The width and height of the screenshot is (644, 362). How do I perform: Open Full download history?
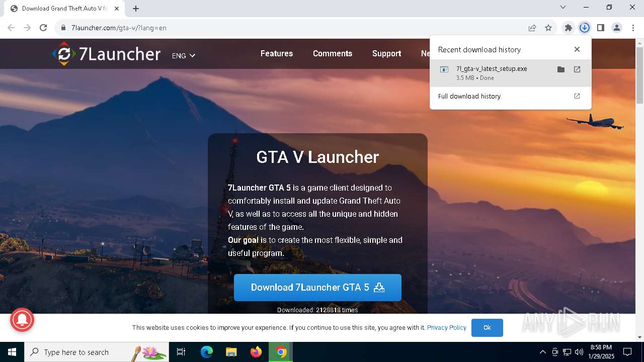point(511,96)
